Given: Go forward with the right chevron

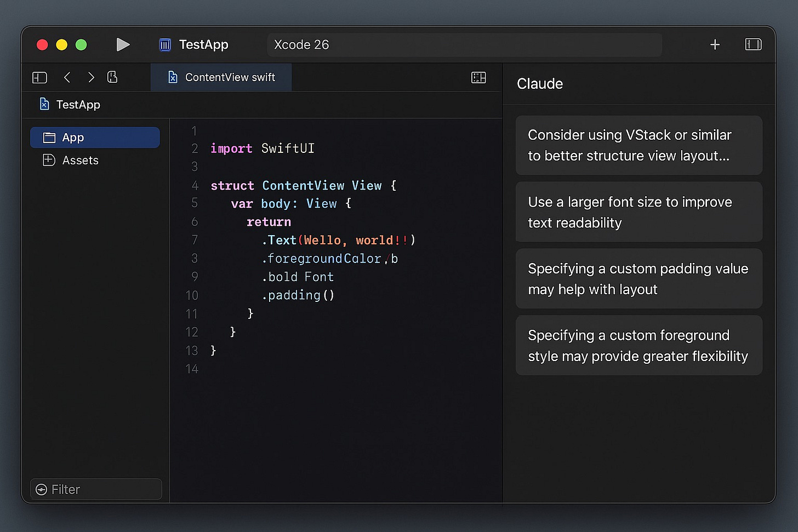Looking at the screenshot, I should [91, 77].
